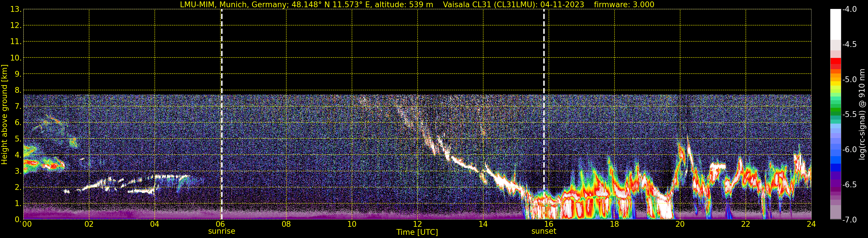Screen dimensions: 868x238
Task: Pick the green segment of the colorbar
Action: pos(835,109)
